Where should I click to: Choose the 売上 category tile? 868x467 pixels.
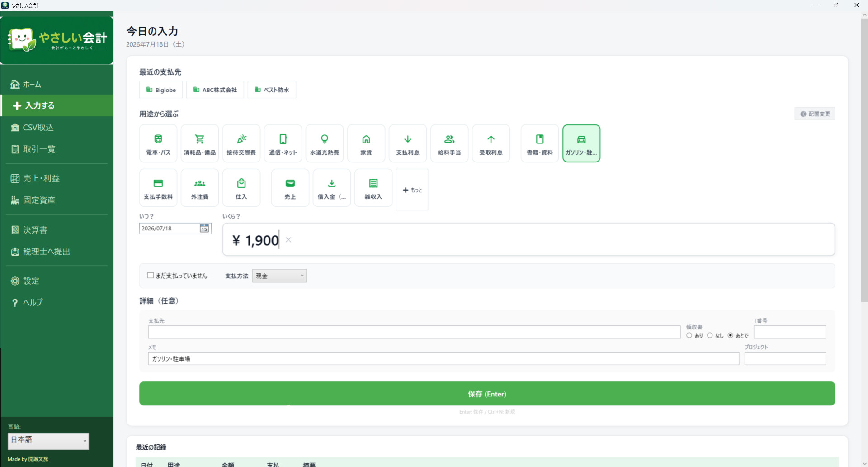click(290, 188)
